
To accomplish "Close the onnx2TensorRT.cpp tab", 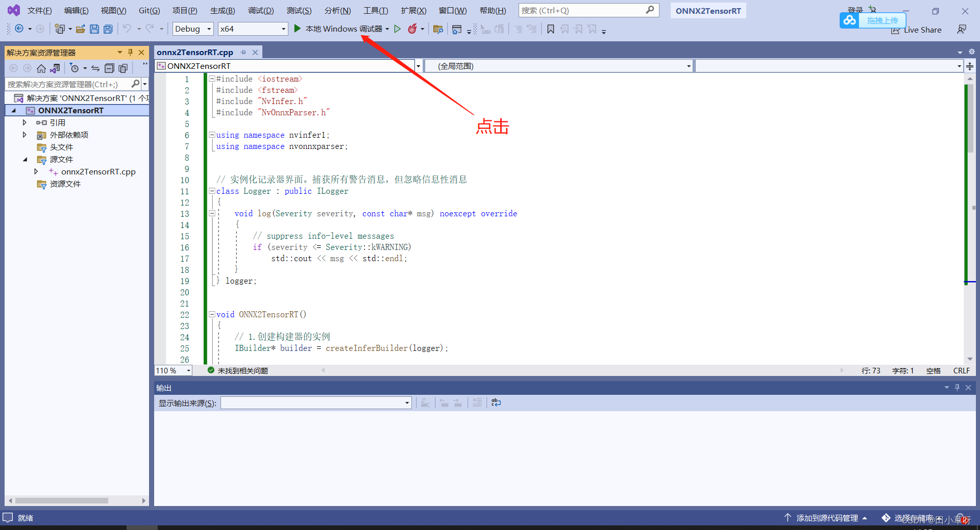I will [255, 53].
